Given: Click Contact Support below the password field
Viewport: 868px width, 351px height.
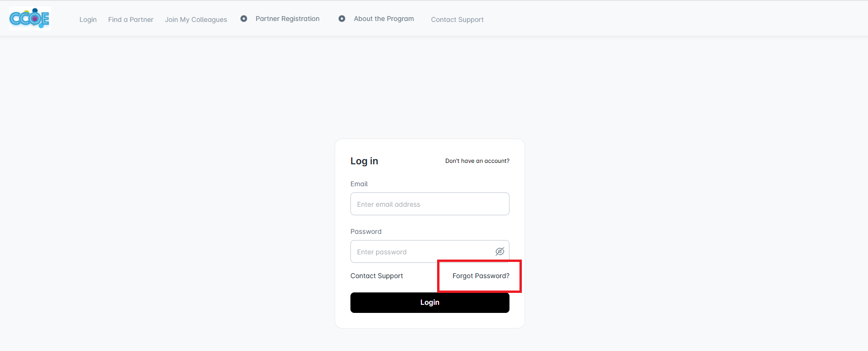Looking at the screenshot, I should click(377, 276).
